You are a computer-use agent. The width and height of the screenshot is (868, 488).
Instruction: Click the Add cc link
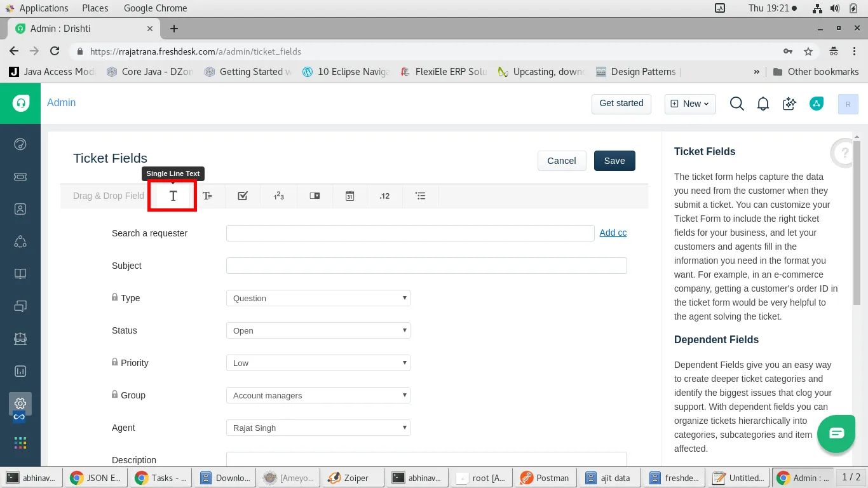point(613,233)
